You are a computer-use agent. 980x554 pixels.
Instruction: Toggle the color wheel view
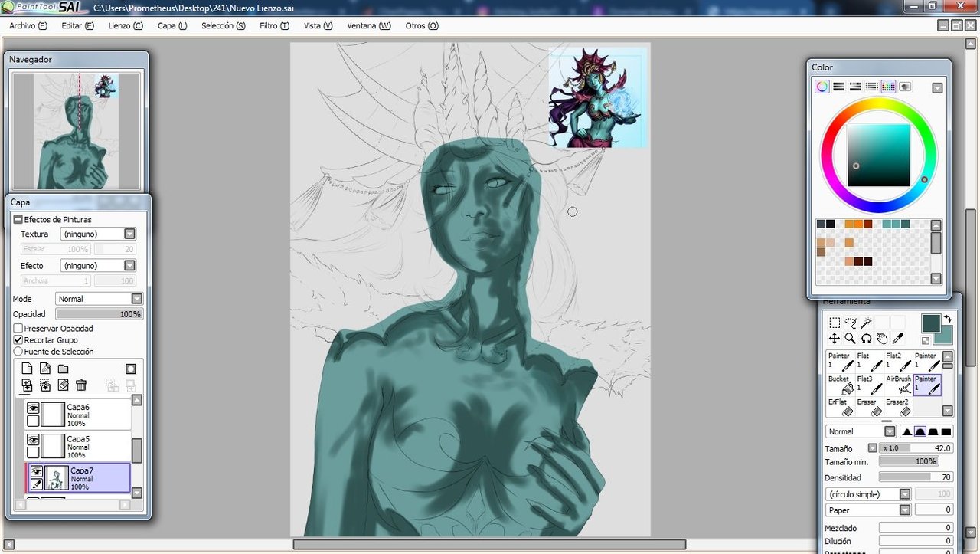[822, 87]
